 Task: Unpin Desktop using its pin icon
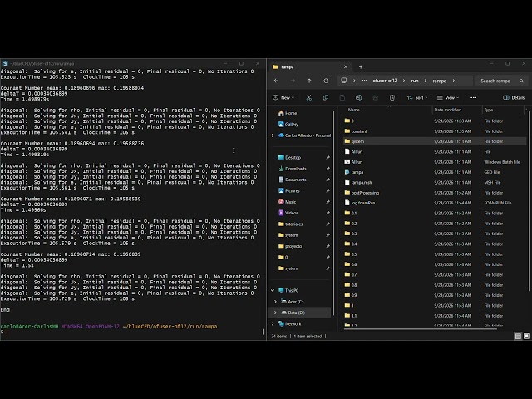[328, 157]
